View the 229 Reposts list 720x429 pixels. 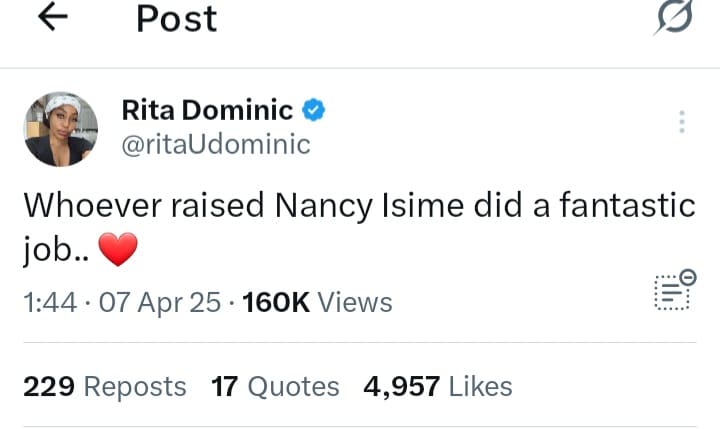tap(104, 386)
